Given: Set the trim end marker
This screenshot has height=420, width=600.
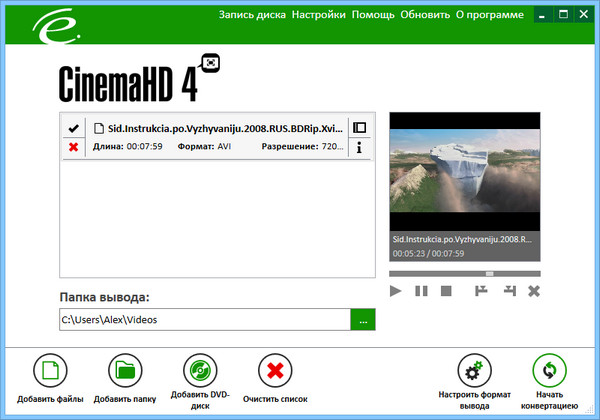Looking at the screenshot, I should 510,291.
